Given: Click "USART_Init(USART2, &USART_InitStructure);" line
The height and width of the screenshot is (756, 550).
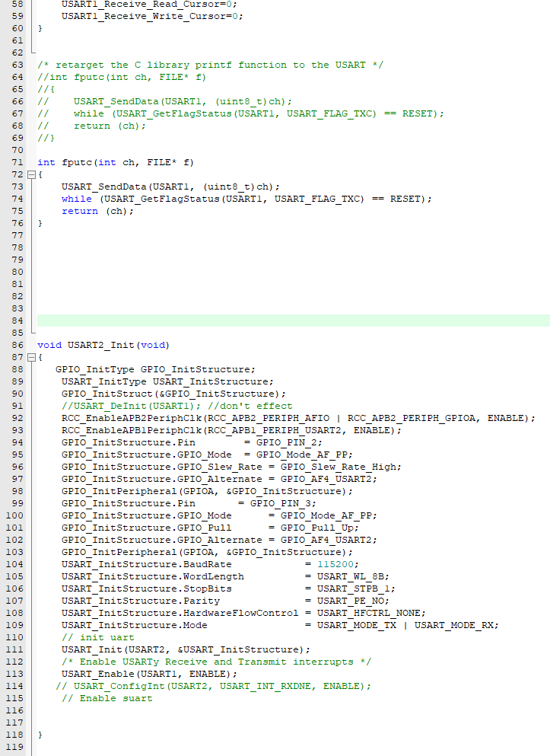Looking at the screenshot, I should click(186, 650).
